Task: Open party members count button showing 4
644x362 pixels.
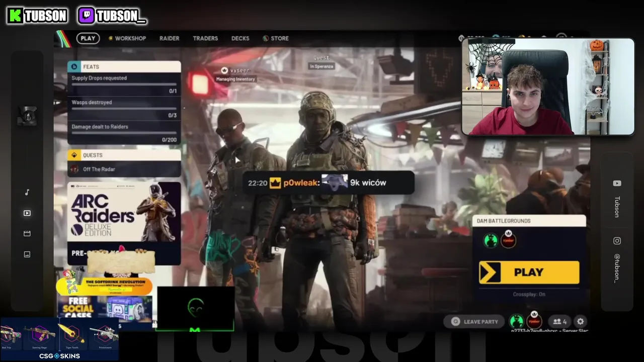Action: (560, 321)
